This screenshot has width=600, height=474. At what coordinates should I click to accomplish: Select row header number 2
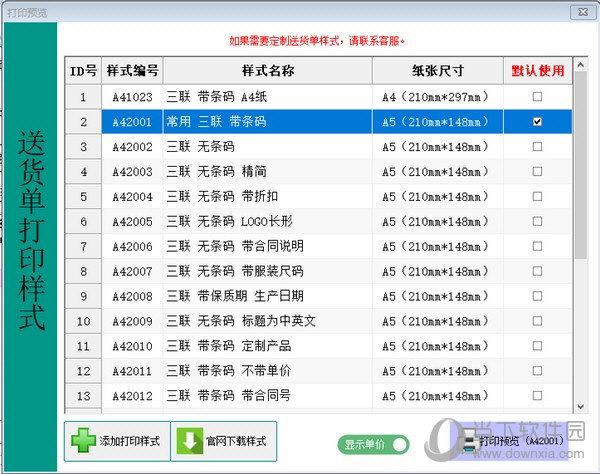tap(83, 122)
